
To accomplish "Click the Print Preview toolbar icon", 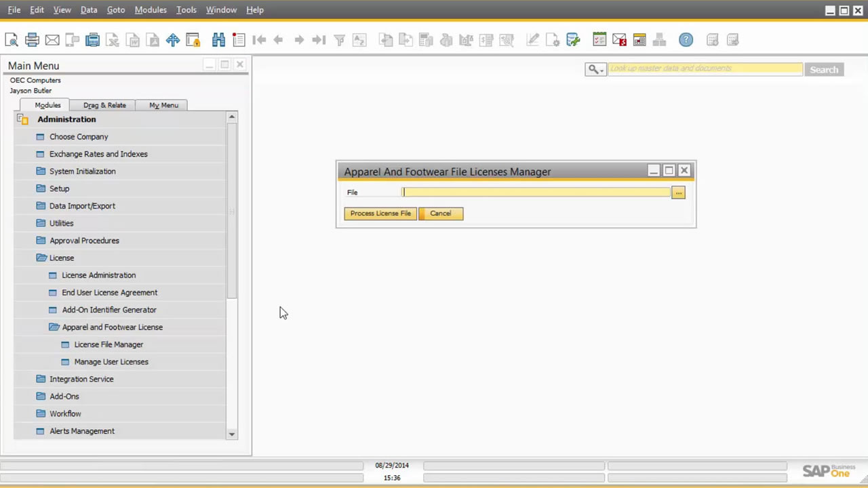I will click(12, 40).
